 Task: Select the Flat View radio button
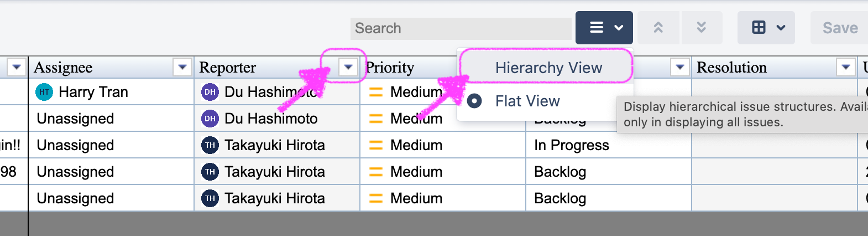coord(474,101)
